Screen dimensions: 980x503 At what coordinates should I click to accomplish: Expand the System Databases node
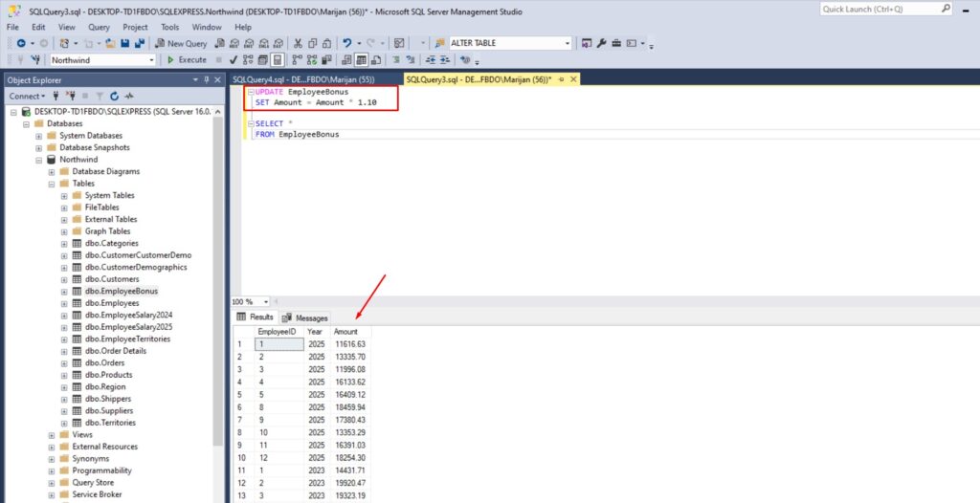click(39, 136)
